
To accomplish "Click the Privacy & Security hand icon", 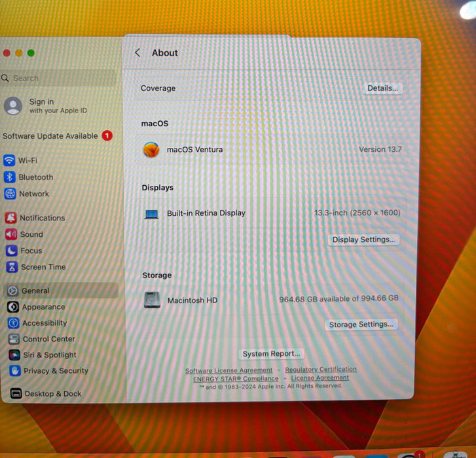I will point(15,370).
